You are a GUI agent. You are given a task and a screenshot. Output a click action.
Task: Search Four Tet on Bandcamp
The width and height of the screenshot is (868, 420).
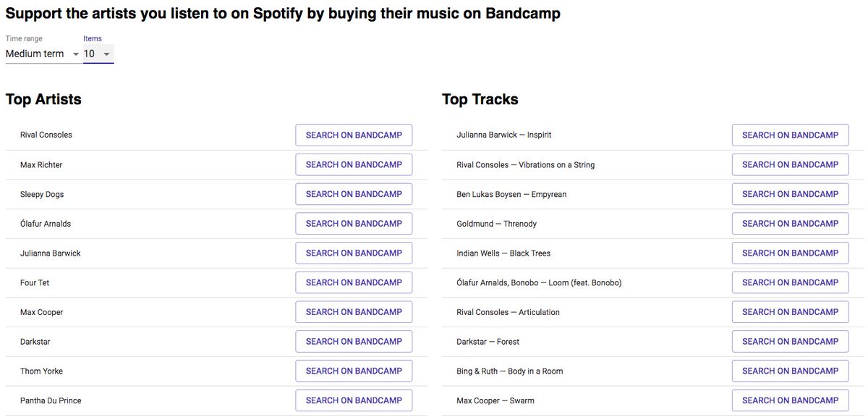click(354, 282)
